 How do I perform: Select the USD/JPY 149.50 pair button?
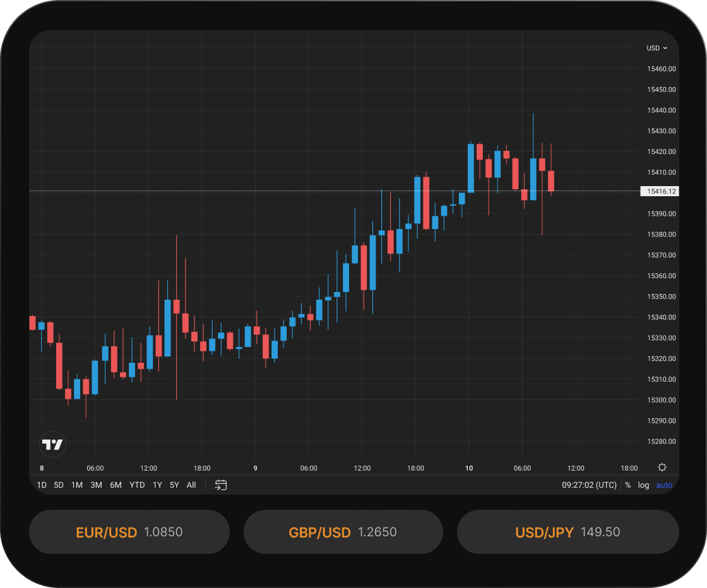click(x=567, y=532)
